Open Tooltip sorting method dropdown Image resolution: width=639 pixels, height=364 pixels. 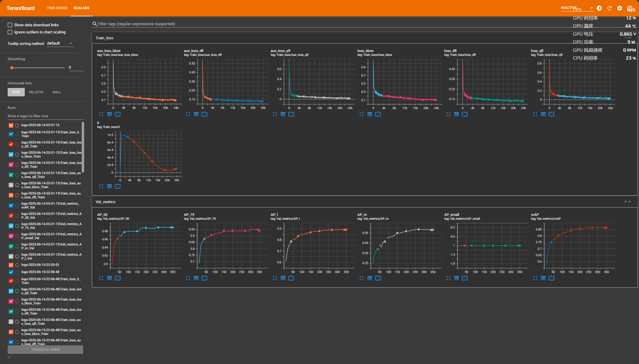60,43
